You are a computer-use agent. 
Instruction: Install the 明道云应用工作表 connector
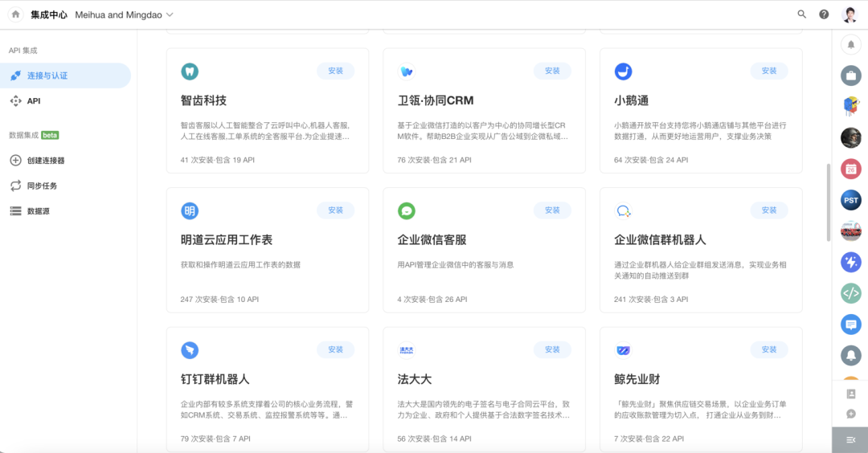[335, 210]
